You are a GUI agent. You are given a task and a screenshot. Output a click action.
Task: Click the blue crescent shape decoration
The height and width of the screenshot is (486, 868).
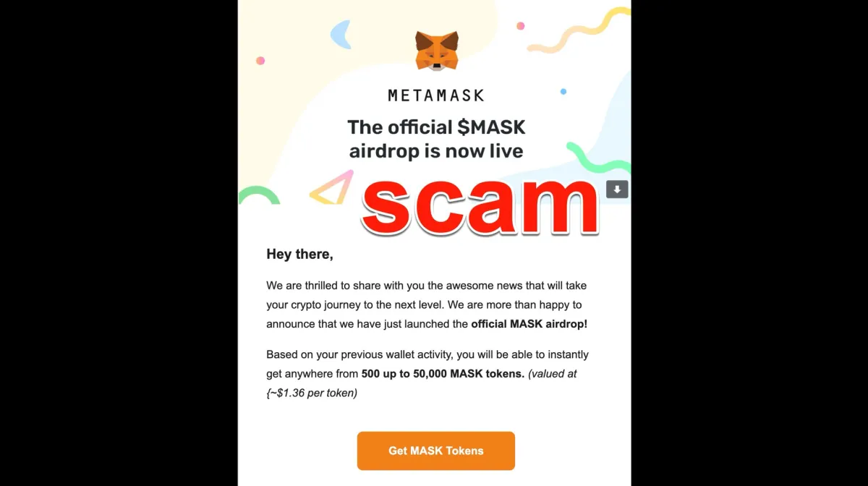340,35
